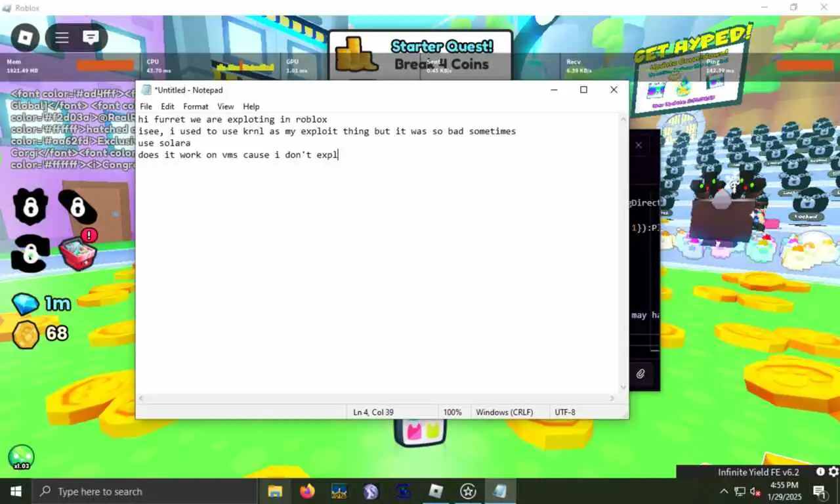Open Infinite Yield settings gear
840x504 pixels.
coord(833,472)
